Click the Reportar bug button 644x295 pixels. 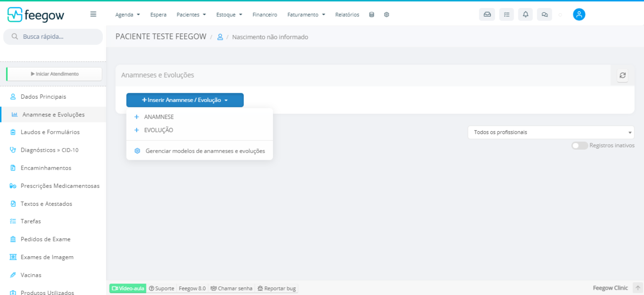click(276, 288)
